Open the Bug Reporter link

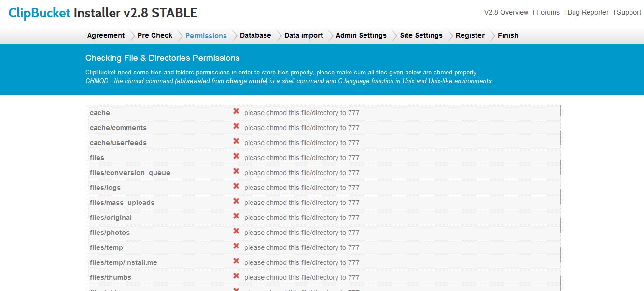588,12
